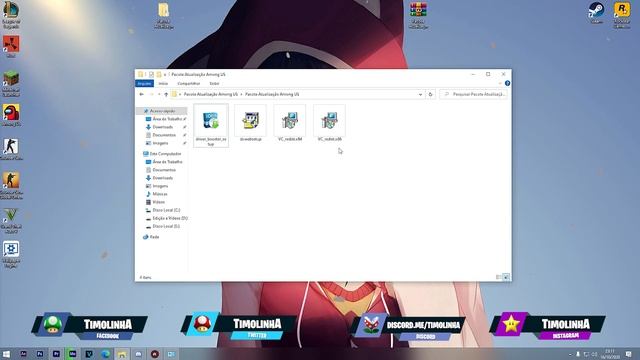Open the quick access toolbar customize dropdown
Image resolution: width=640 pixels, height=360 pixels.
(165, 74)
